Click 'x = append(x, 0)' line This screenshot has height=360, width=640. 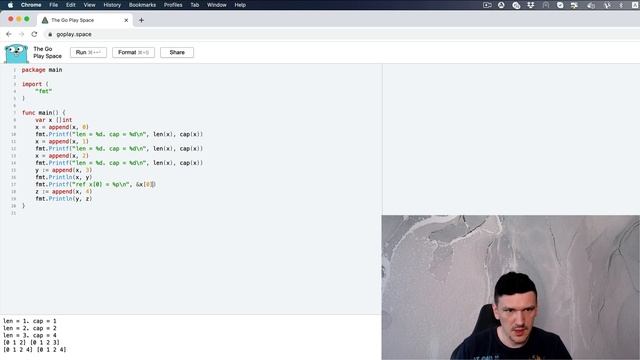[62, 127]
